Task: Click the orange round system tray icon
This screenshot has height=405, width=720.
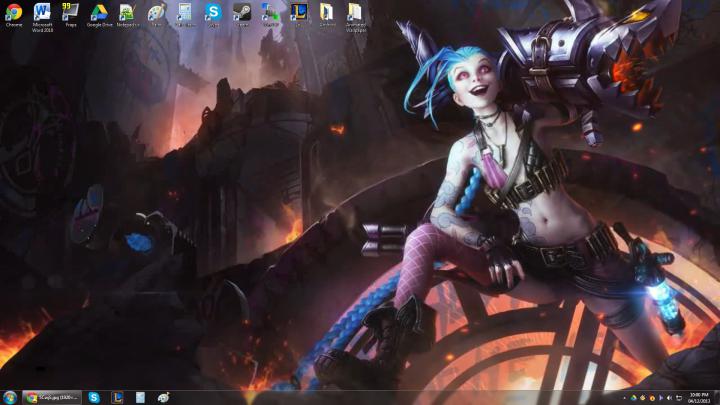Action: click(652, 398)
